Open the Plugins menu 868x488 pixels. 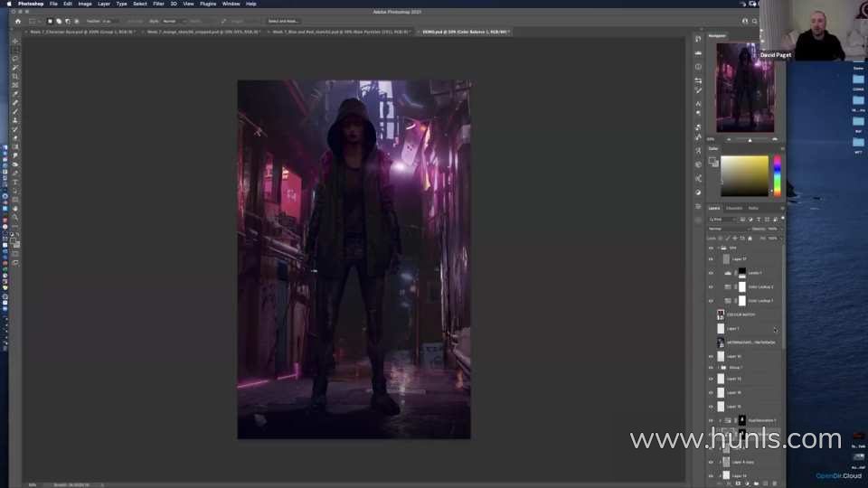[208, 4]
